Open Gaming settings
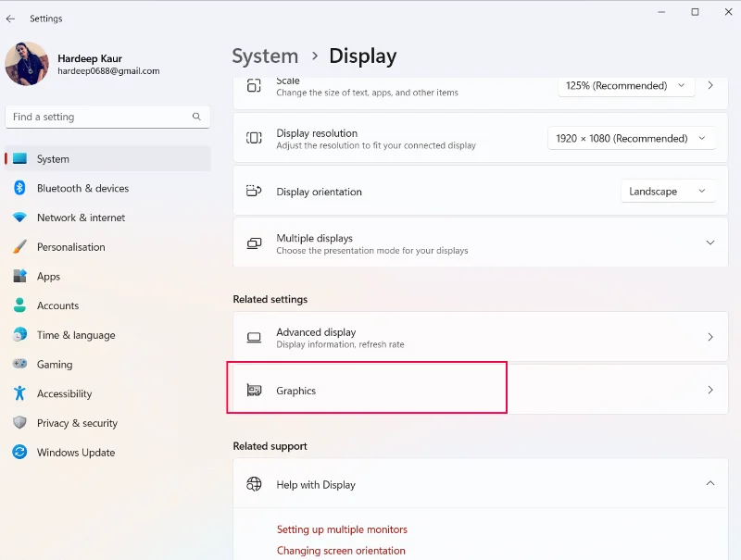Image resolution: width=741 pixels, height=560 pixels. [x=107, y=364]
